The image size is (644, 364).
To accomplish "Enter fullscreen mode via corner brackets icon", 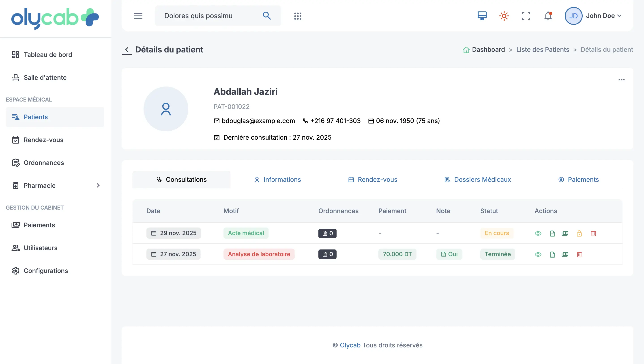I will click(x=526, y=16).
